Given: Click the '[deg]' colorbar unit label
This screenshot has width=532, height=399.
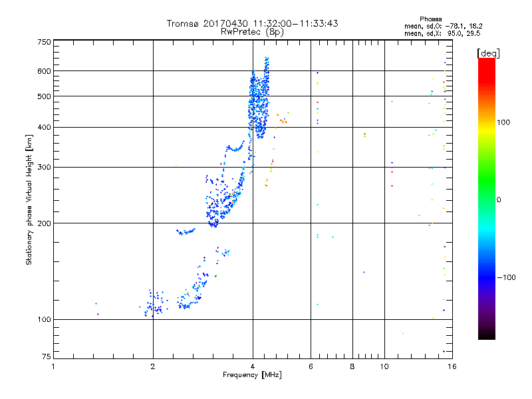Looking at the screenshot, I should point(488,53).
